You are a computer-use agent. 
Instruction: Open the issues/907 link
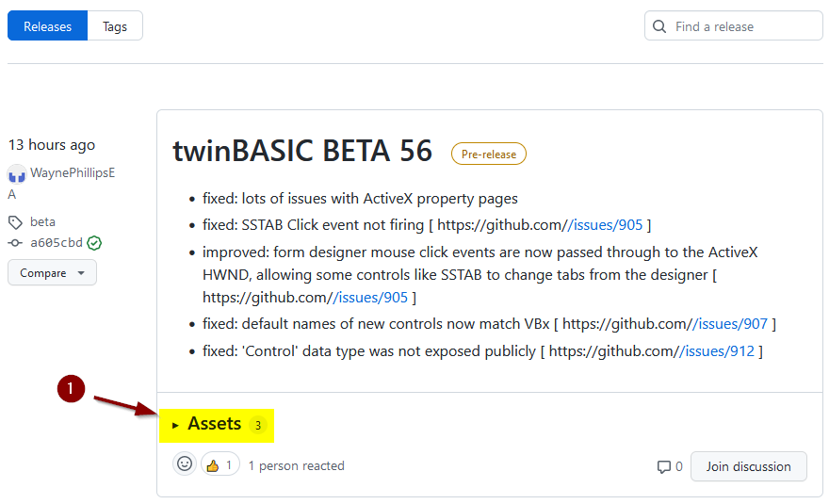pos(730,324)
